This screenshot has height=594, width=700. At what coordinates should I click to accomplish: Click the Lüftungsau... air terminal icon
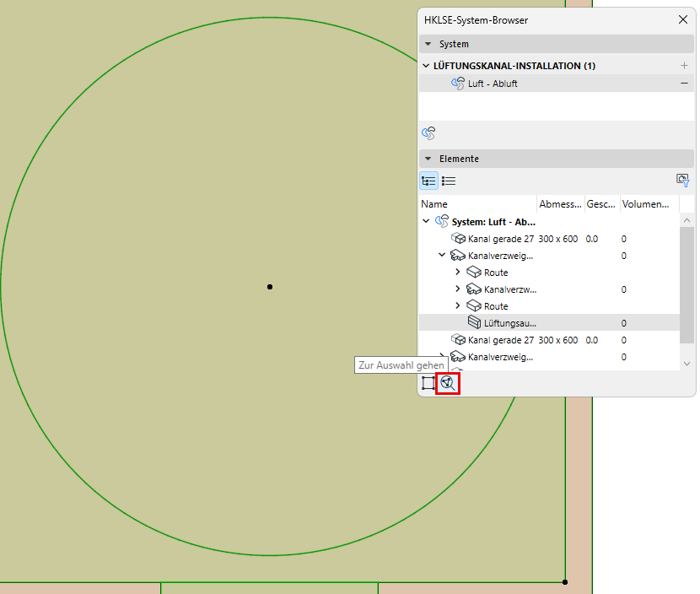coord(474,322)
